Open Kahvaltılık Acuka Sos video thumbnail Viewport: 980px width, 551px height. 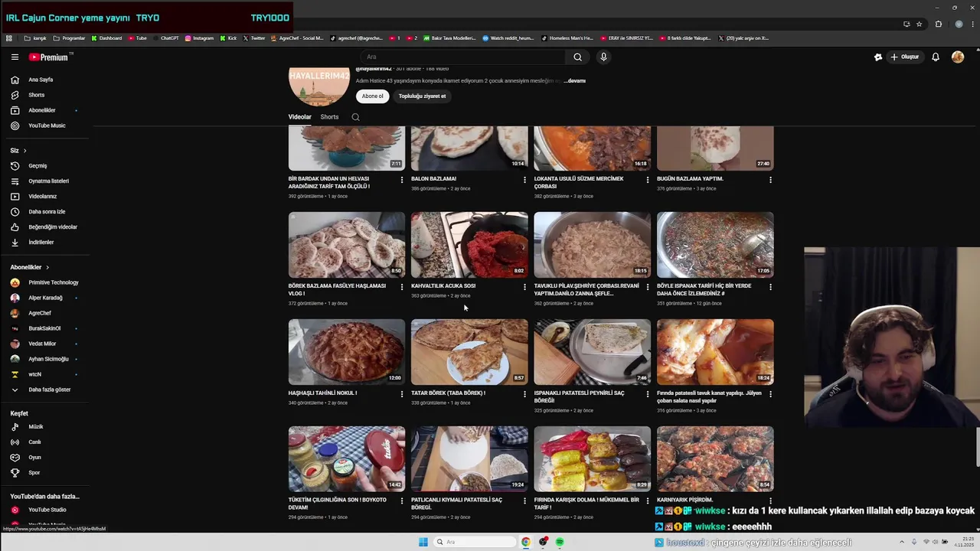point(469,245)
